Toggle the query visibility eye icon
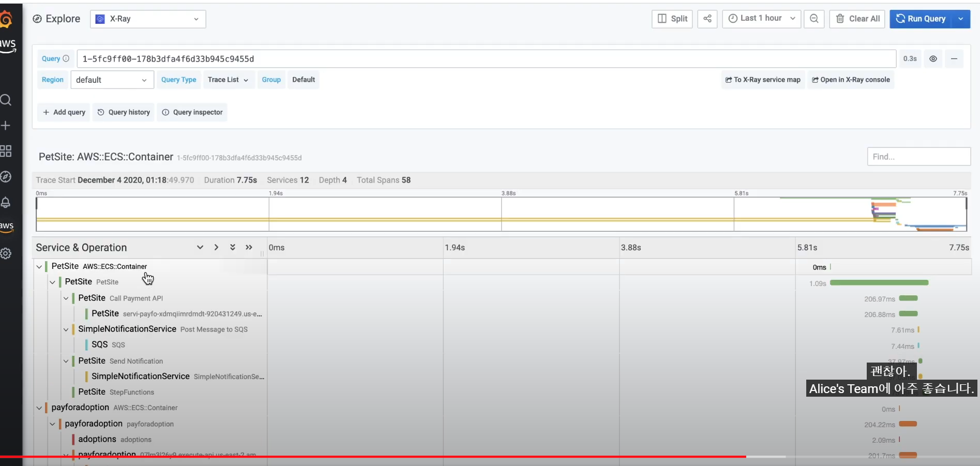 [x=933, y=59]
